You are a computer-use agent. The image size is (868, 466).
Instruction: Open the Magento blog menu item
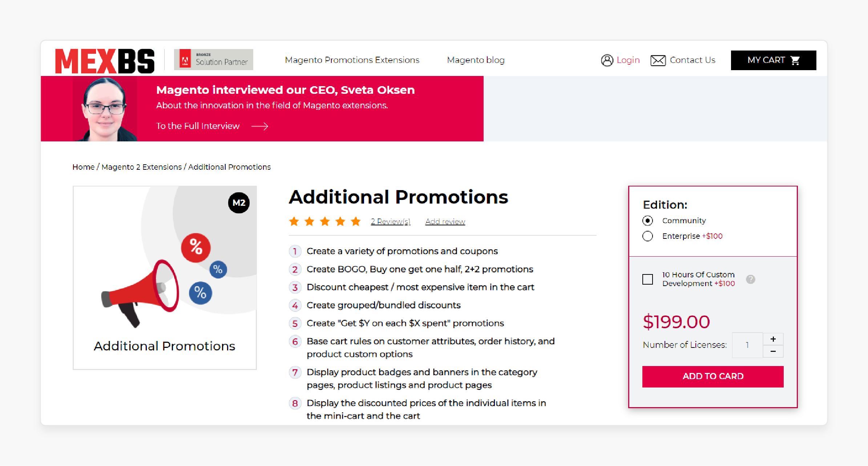[476, 60]
